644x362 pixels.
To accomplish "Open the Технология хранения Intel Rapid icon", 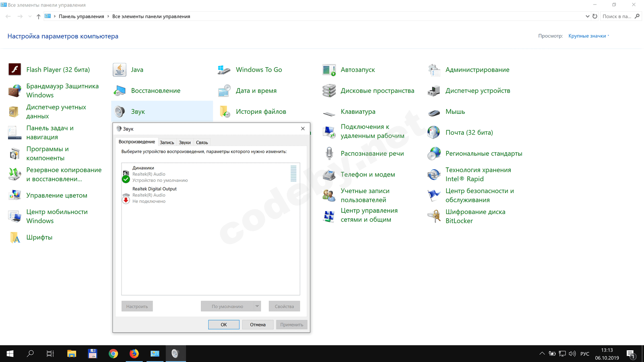I will pos(434,174).
